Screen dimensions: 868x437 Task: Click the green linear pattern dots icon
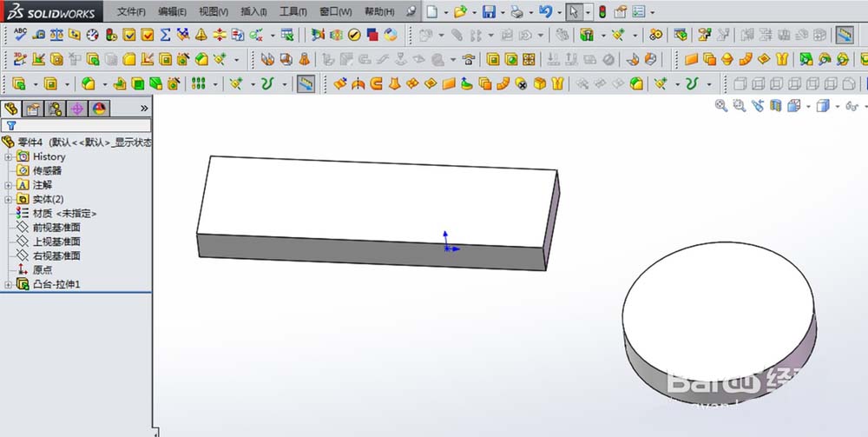coord(198,83)
